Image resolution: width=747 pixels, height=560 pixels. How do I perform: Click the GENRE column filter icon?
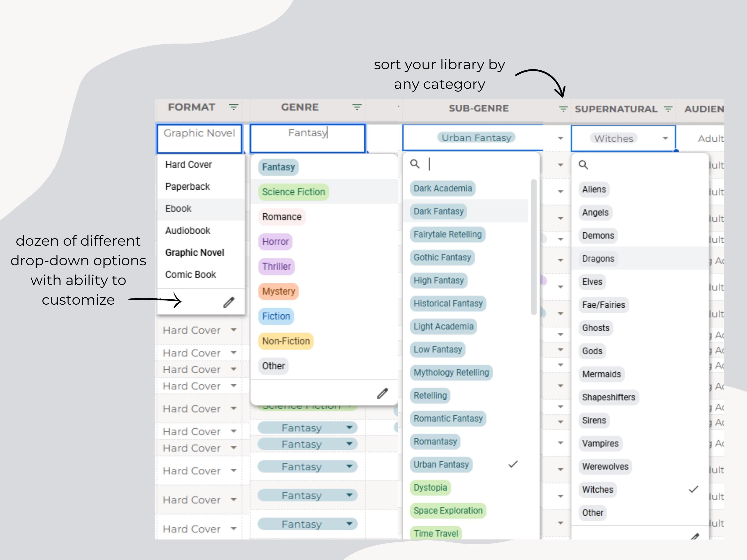[357, 107]
